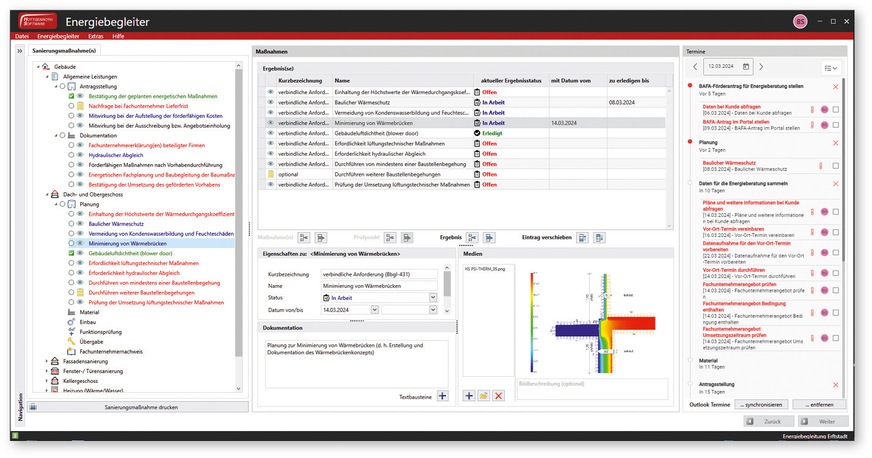Viewport: 872px width, 458px height.
Task: Open the Extras menu
Action: [95, 36]
